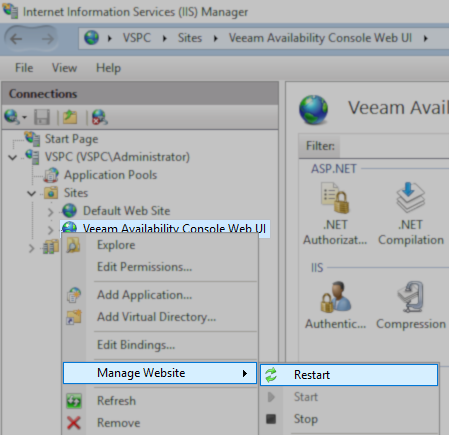Collapse the Sites tree node

(x=31, y=193)
